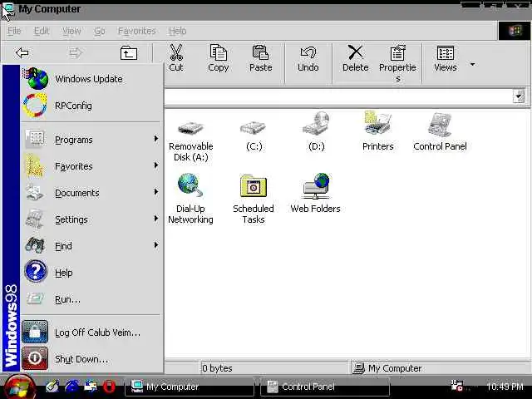The height and width of the screenshot is (399, 532).
Task: Expand the Programs submenu
Action: (x=91, y=140)
